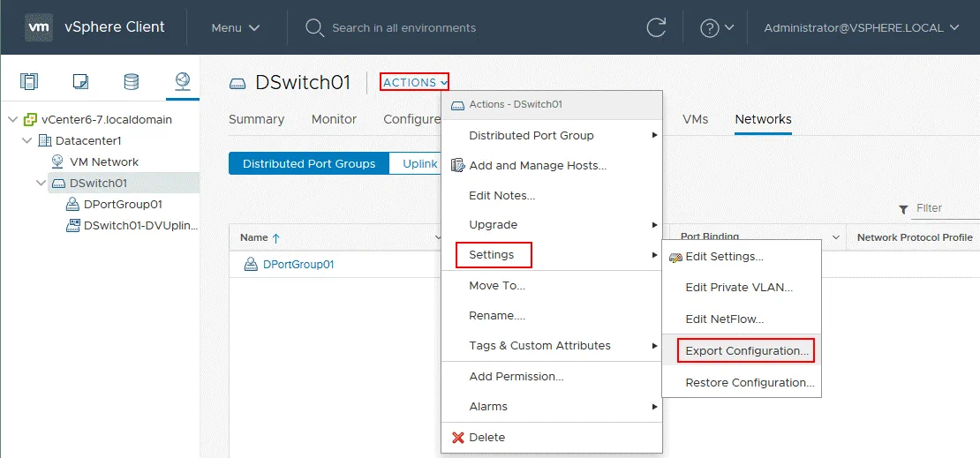Viewport: 980px width, 458px height.
Task: Click the refresh icon in top bar
Action: point(656,27)
